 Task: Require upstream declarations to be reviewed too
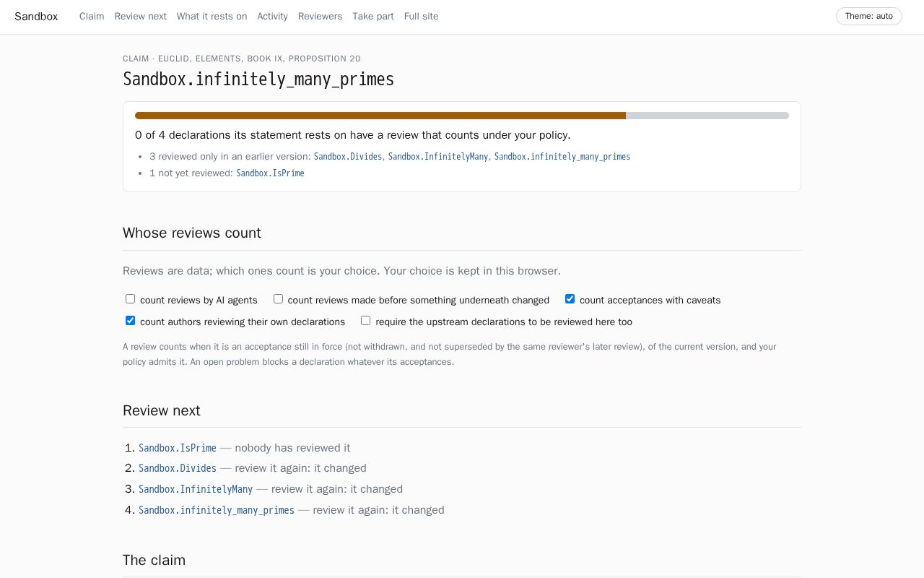click(365, 321)
